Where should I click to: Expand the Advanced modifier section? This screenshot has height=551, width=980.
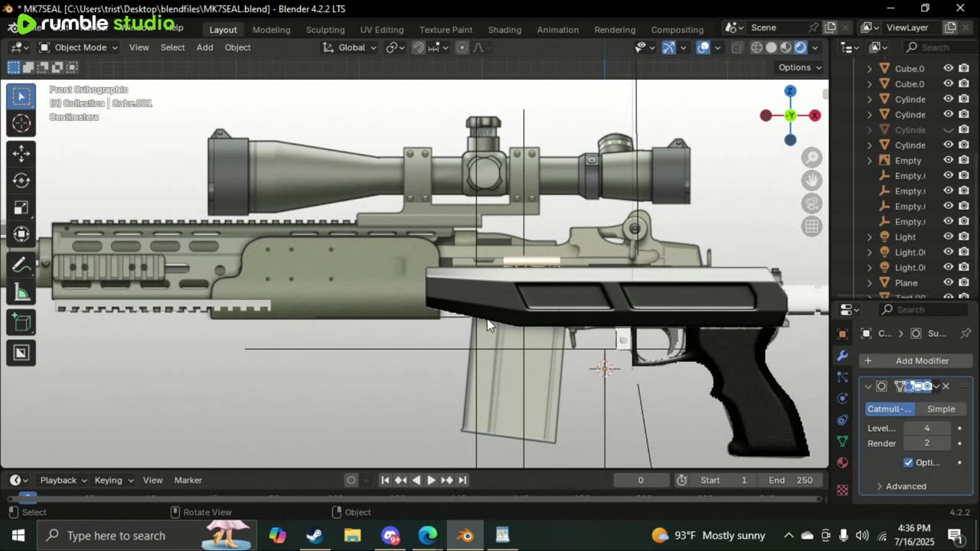point(906,486)
